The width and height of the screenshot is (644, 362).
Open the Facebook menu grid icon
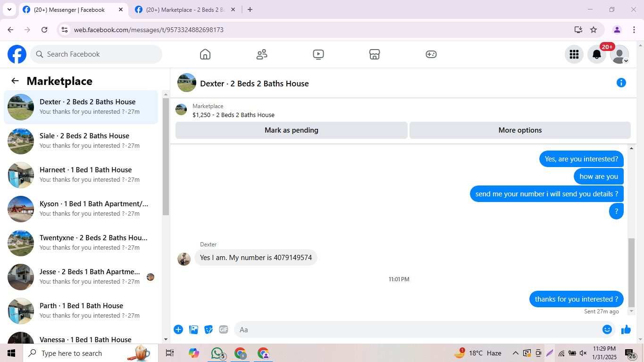click(x=574, y=54)
